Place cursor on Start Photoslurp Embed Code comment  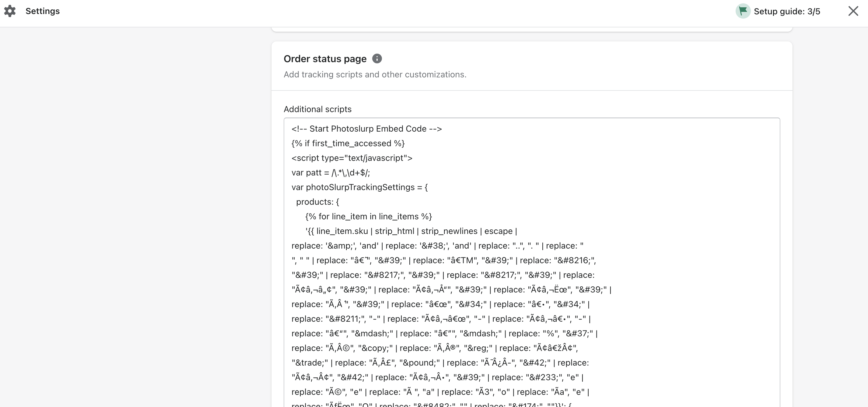[x=367, y=129]
